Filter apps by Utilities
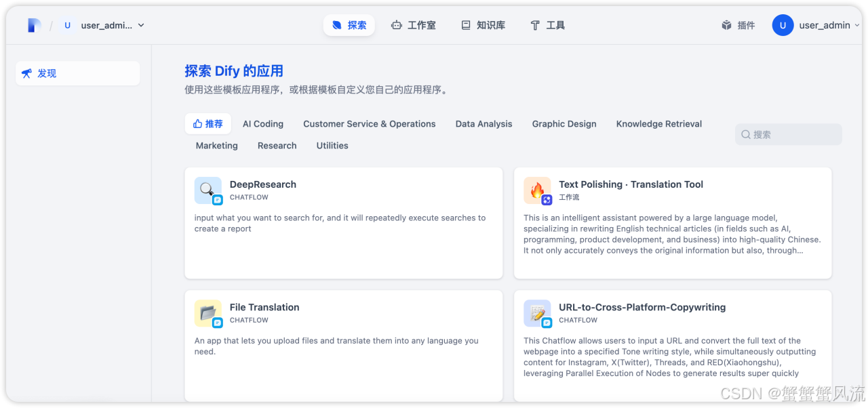The height and width of the screenshot is (408, 868). click(332, 146)
